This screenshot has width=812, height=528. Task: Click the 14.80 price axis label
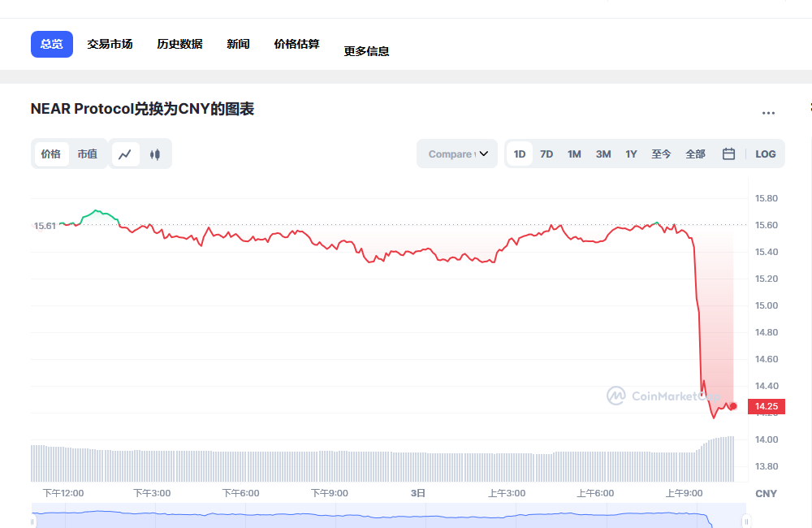(767, 333)
